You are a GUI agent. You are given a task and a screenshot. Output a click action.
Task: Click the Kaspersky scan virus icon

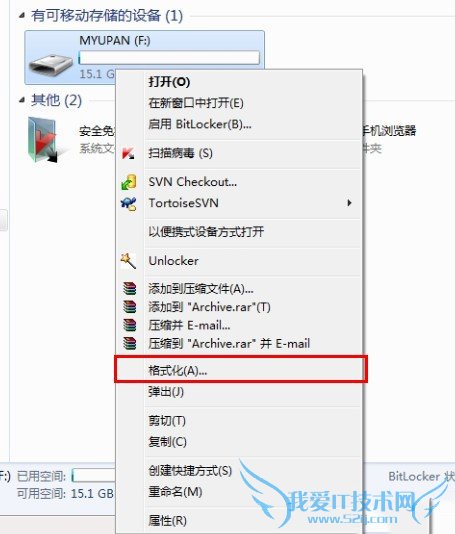click(x=128, y=154)
